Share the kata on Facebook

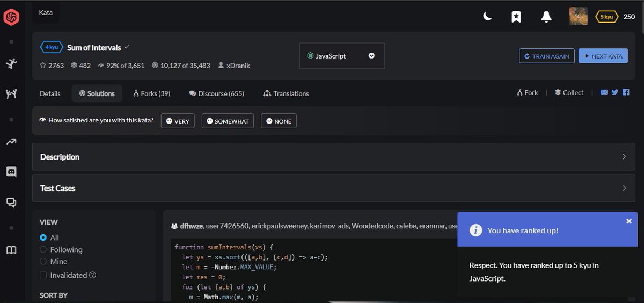(x=626, y=92)
